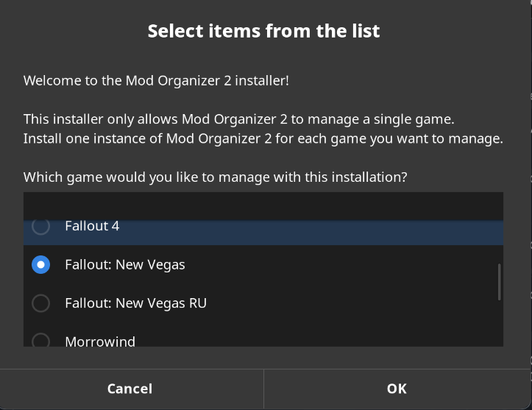Click the "Welcome to the Mod Organizer 2 installer!" text
Viewport: 532px width, 410px height.
pyautogui.click(x=156, y=80)
